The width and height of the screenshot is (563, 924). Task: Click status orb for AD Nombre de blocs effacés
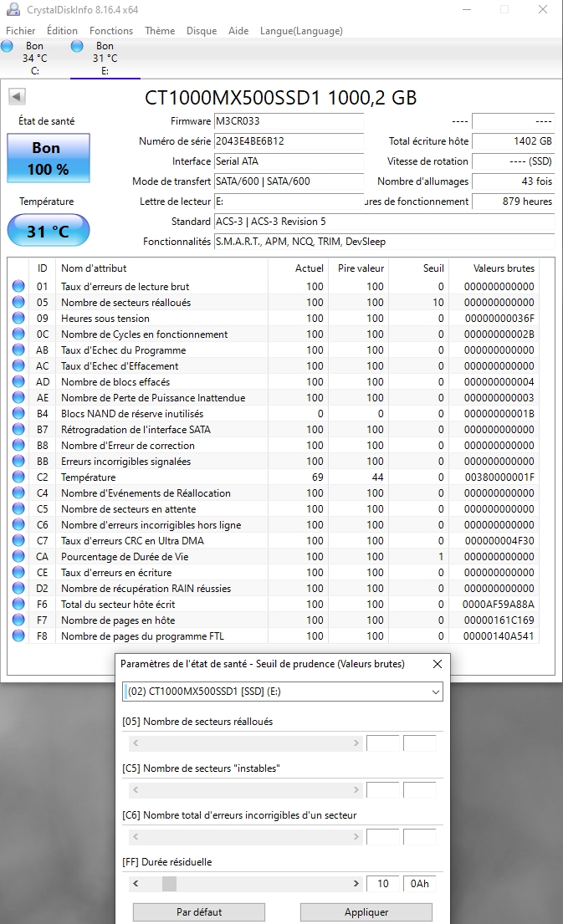19,381
